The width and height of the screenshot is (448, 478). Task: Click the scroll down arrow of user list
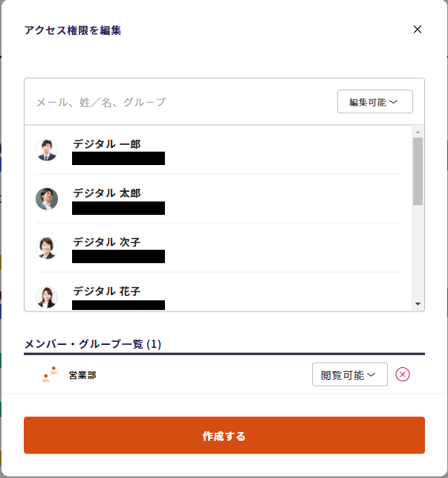[418, 304]
